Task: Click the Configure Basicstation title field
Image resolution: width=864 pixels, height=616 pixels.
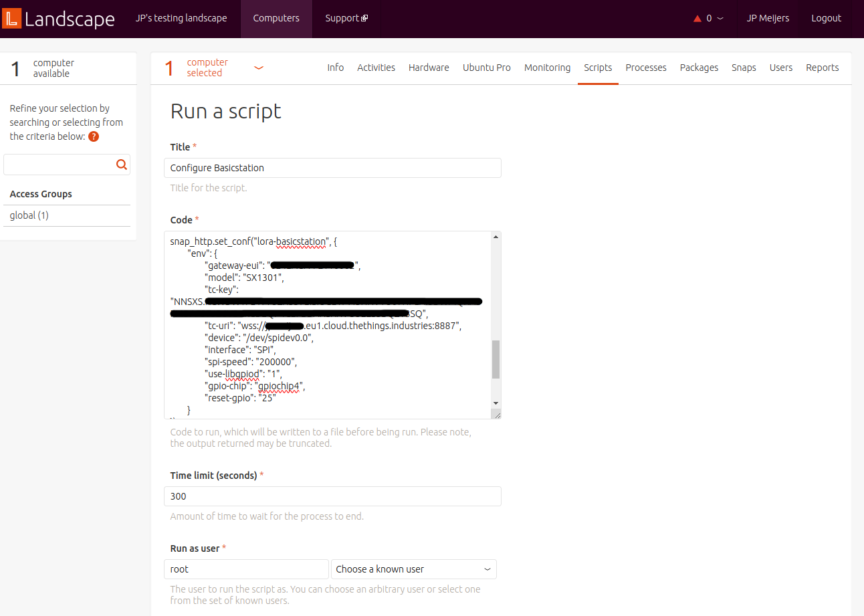Action: (x=332, y=167)
